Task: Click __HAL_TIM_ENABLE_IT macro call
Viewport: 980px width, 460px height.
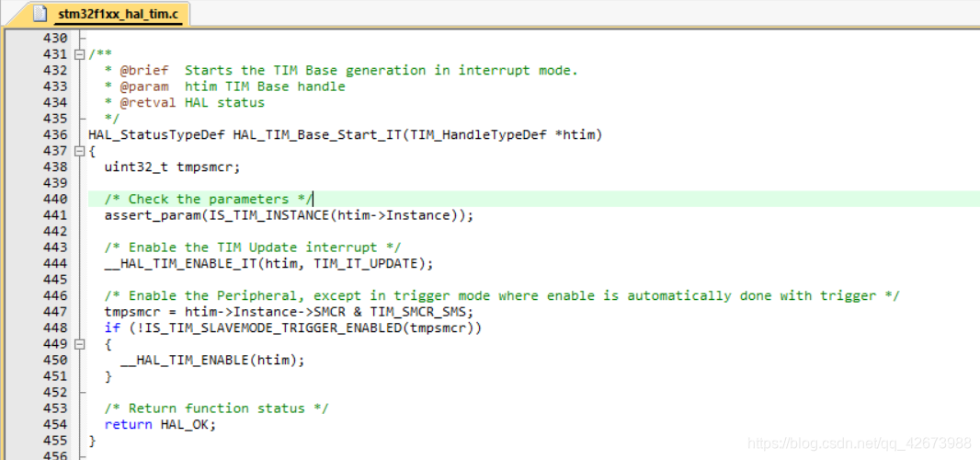Action: [x=268, y=263]
